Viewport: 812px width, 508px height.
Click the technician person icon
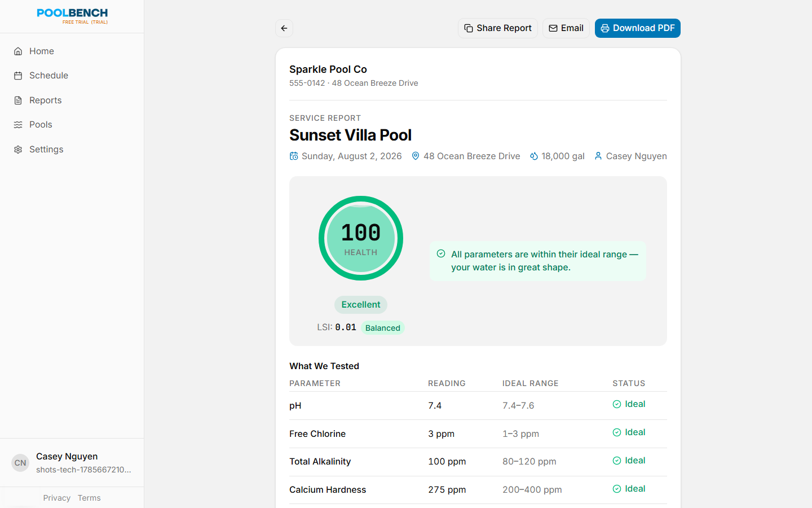(598, 156)
